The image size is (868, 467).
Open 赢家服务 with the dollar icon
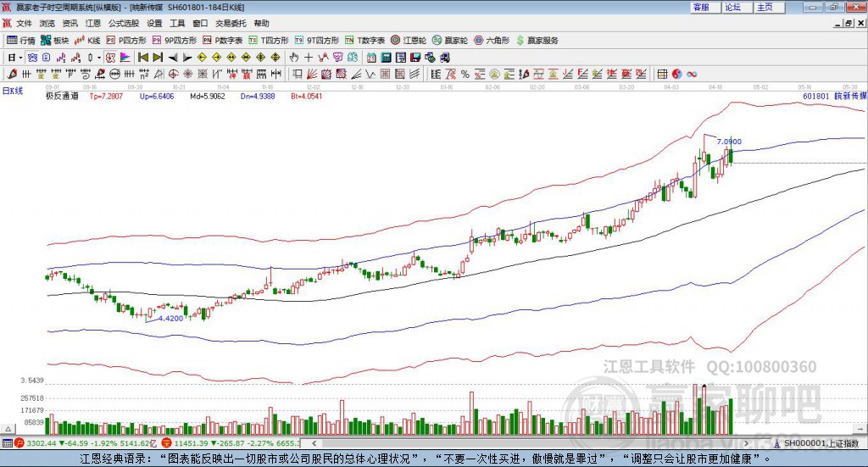click(537, 41)
